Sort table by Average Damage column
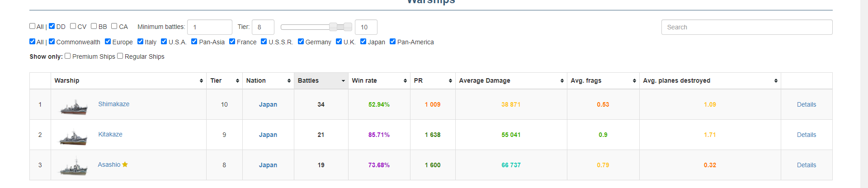868x188 pixels. [x=511, y=80]
